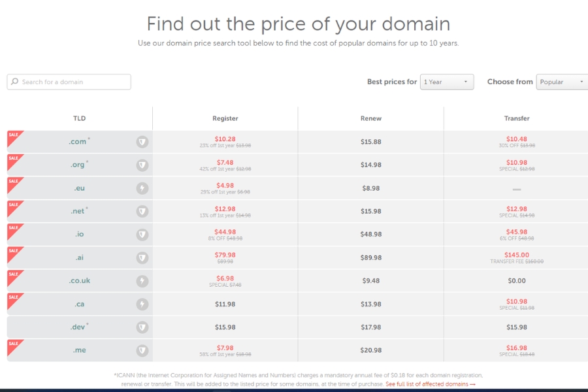Click the $48.98 .io renew price
This screenshot has height=392, width=588.
pyautogui.click(x=371, y=234)
